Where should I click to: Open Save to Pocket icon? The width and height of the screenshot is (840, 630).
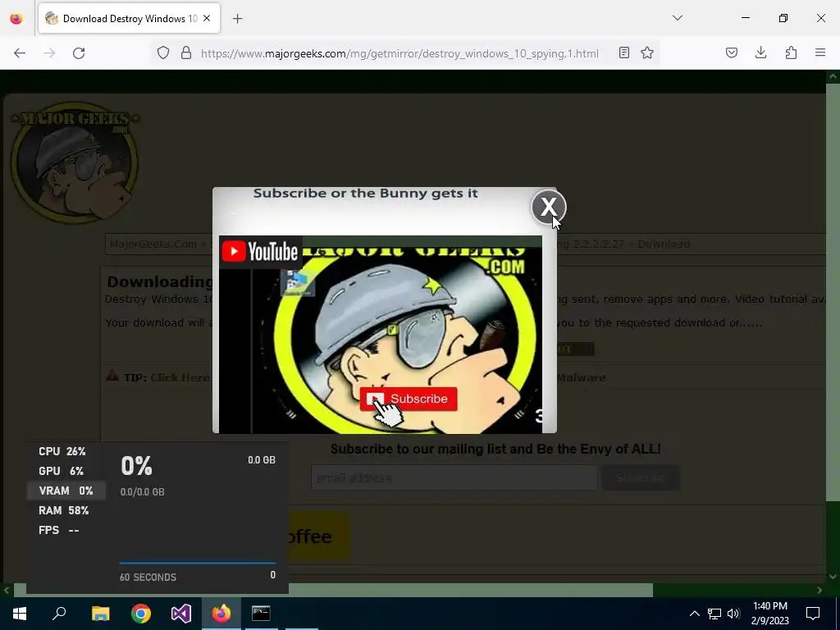(x=731, y=52)
